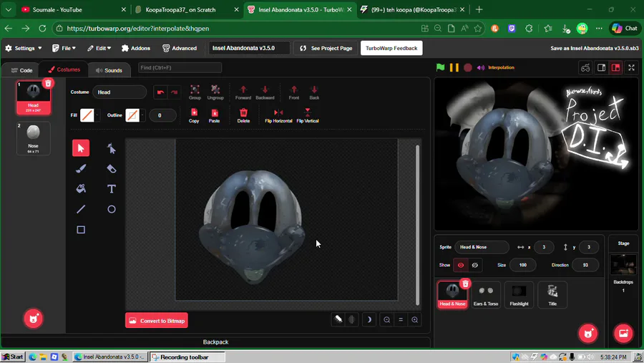Select the Flashlight sprite
644x363 pixels.
[x=519, y=295]
